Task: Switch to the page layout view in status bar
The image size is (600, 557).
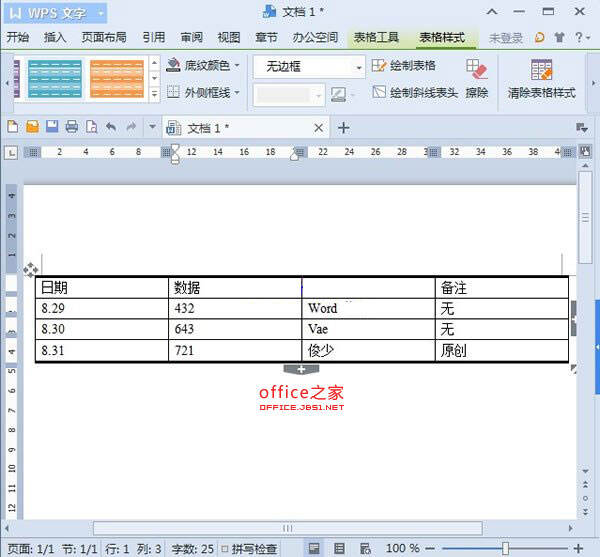Action: [315, 548]
